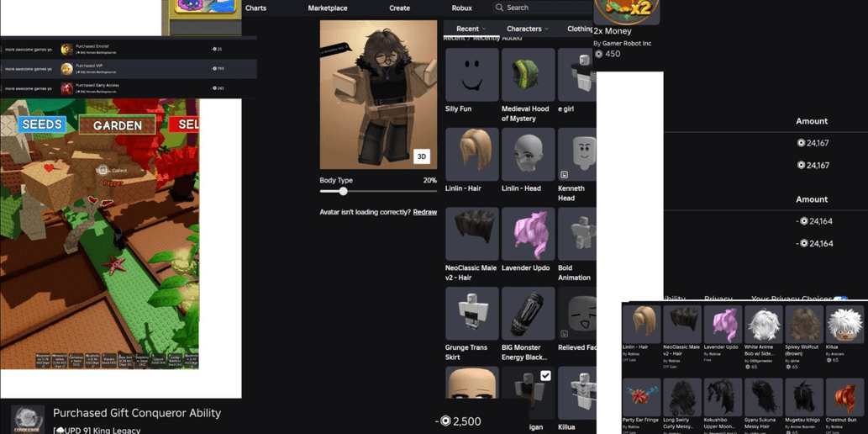
Task: Click the -799 Robux amount
Action: [x=217, y=69]
